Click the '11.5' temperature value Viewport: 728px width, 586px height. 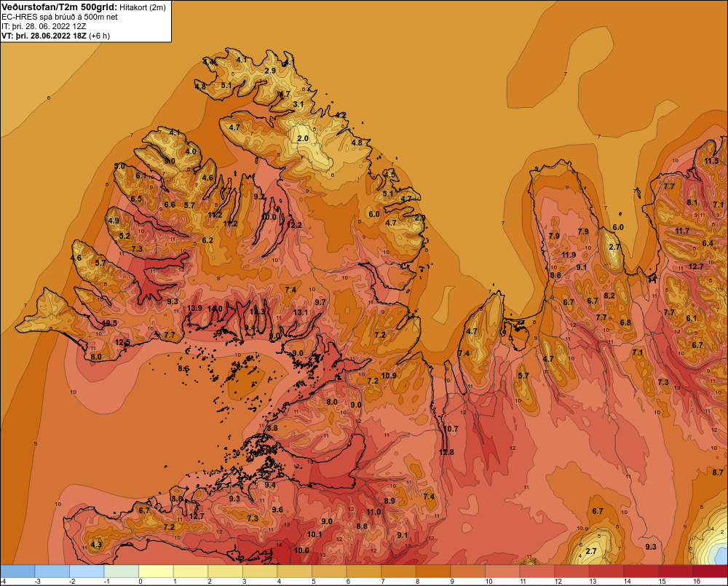point(711,161)
